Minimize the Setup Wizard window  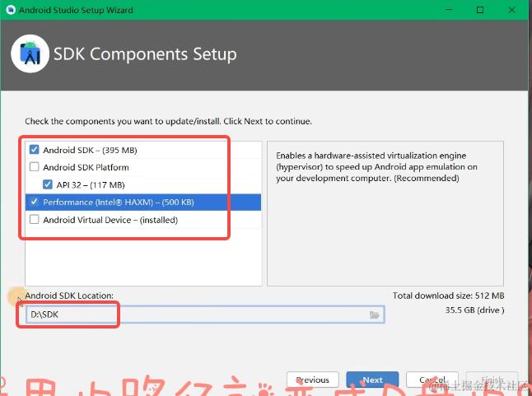tap(449, 10)
